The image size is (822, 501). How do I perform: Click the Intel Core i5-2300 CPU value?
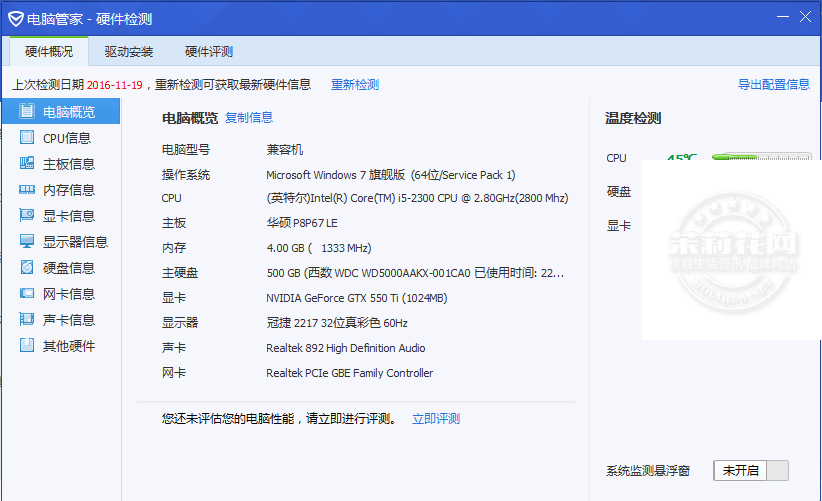(417, 198)
